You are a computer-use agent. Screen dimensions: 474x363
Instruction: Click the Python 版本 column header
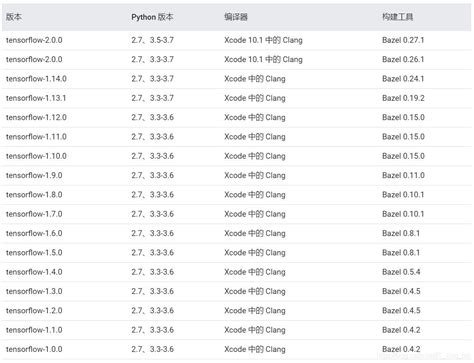pyautogui.click(x=152, y=17)
